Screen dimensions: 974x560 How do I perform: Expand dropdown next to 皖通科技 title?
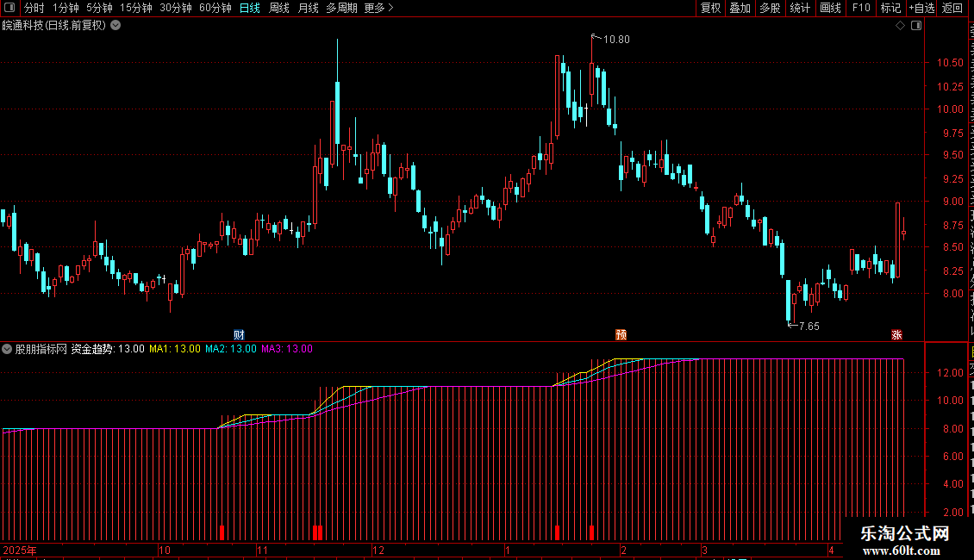pyautogui.click(x=116, y=25)
